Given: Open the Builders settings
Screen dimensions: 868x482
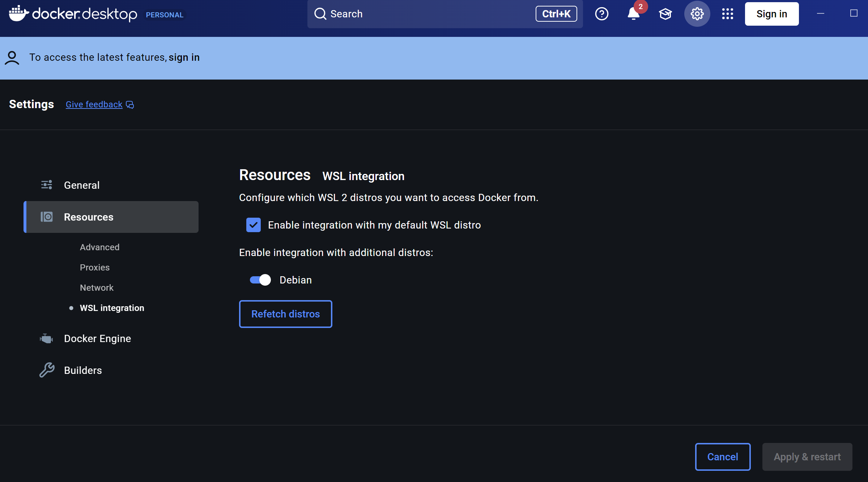Looking at the screenshot, I should [111, 370].
